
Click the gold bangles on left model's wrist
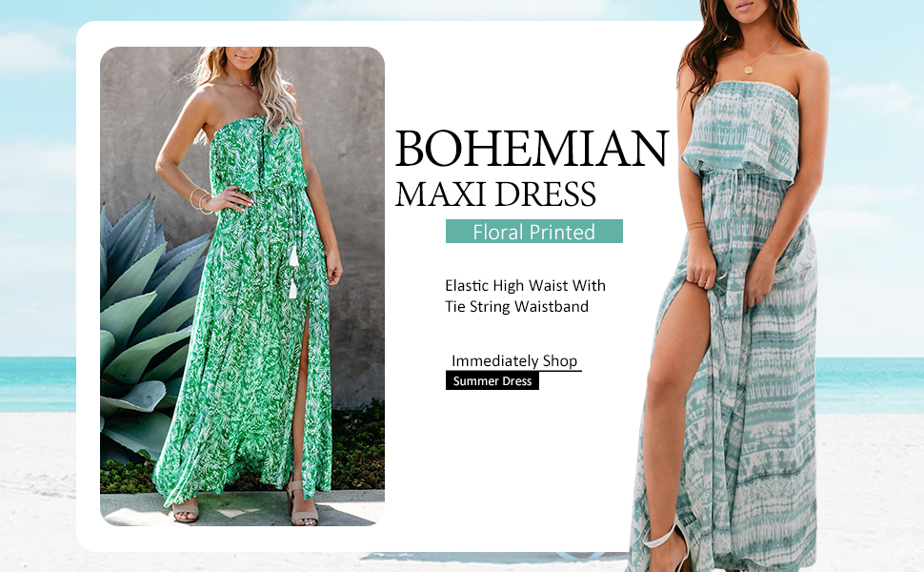200,199
